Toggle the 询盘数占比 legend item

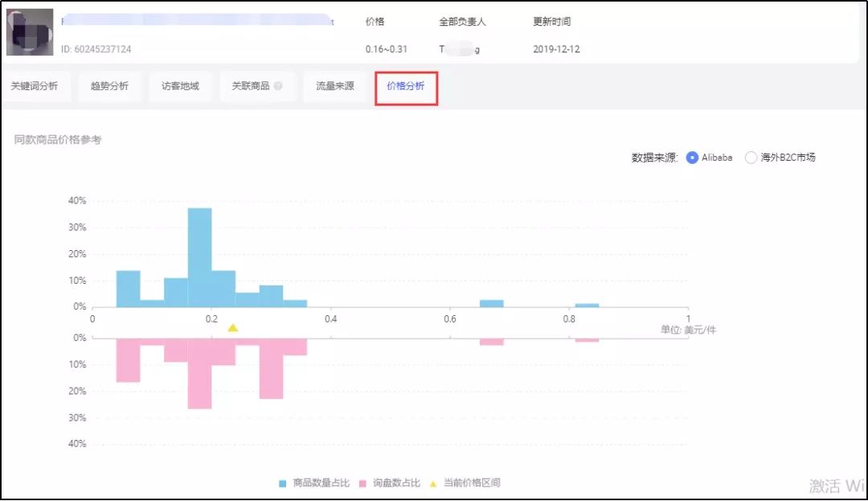tap(390, 483)
